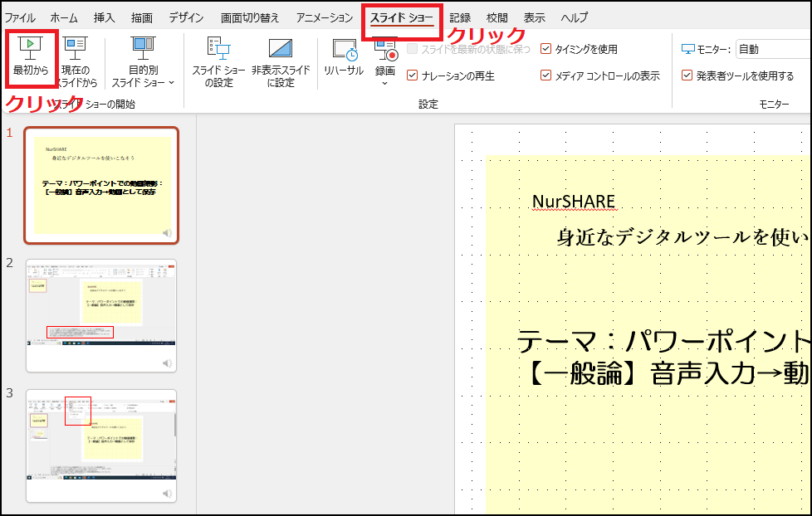Select slide 3 thumbnail
812x516 pixels.
[101, 446]
